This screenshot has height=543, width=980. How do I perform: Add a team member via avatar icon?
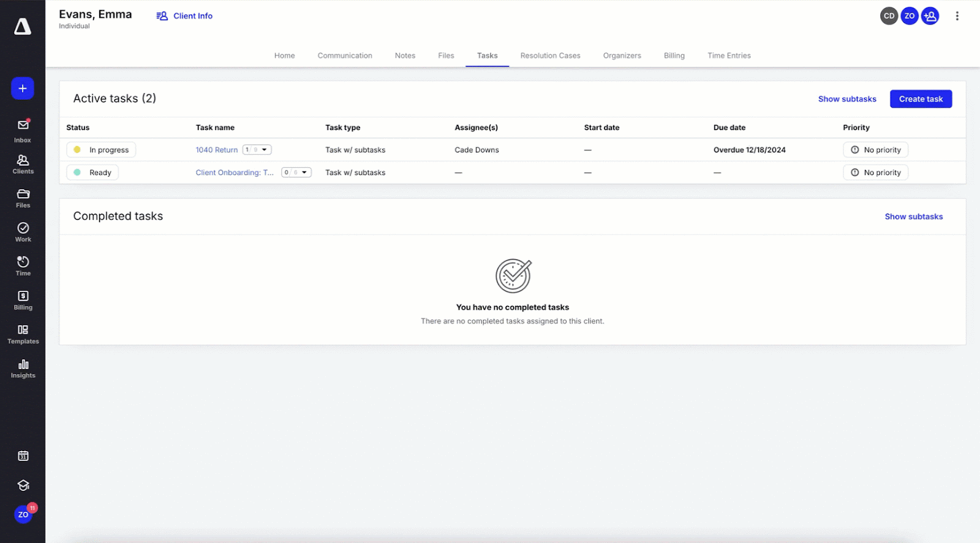tap(930, 16)
